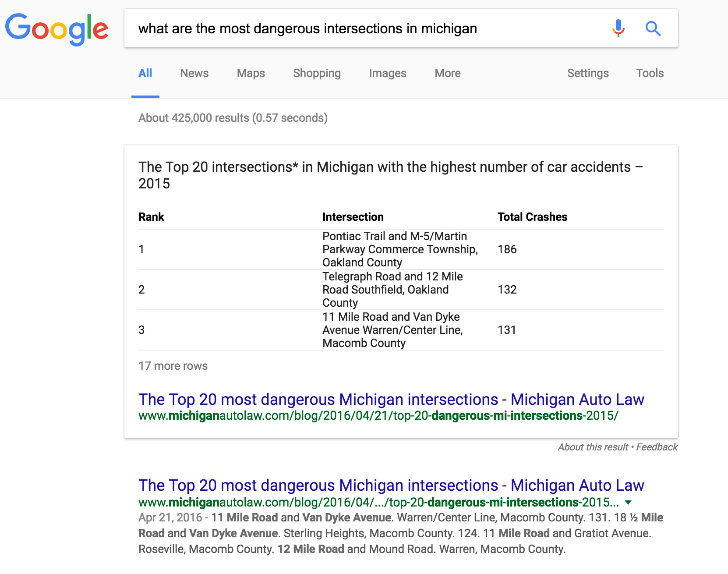Viewport: 728px width, 574px height.
Task: Click rank '3' cell in table
Action: point(141,330)
